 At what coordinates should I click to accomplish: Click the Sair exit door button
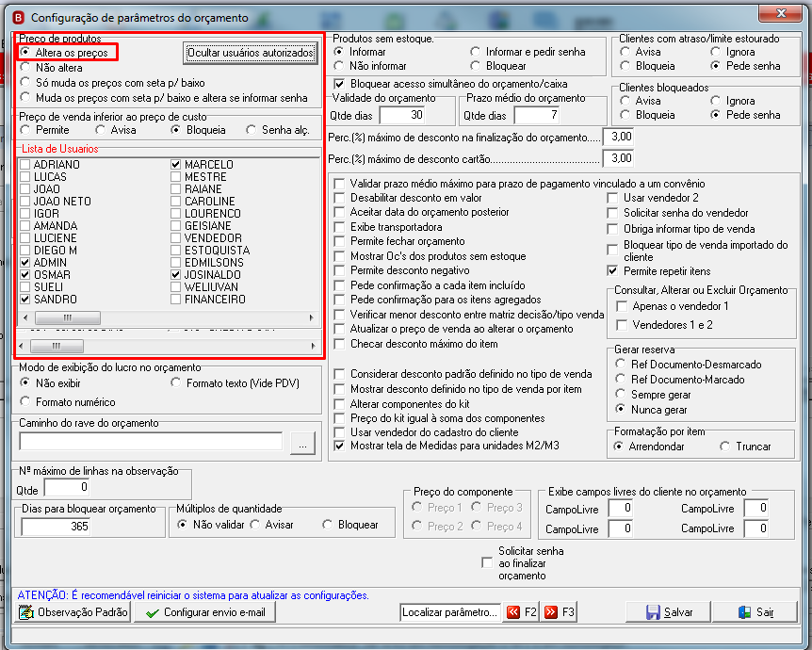coord(755,612)
